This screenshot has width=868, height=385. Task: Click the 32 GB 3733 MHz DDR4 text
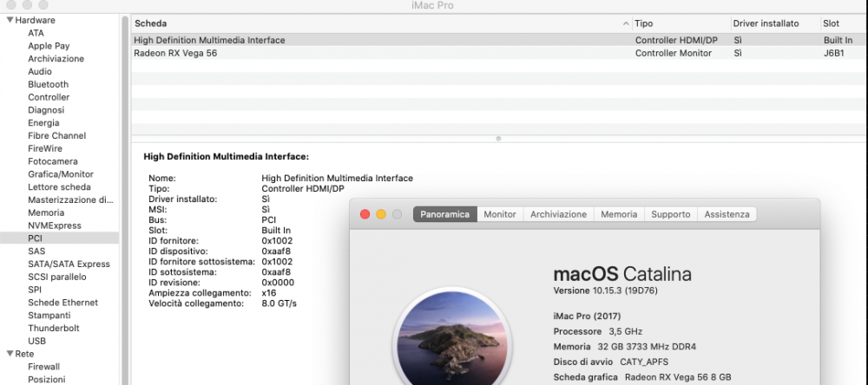pyautogui.click(x=647, y=347)
